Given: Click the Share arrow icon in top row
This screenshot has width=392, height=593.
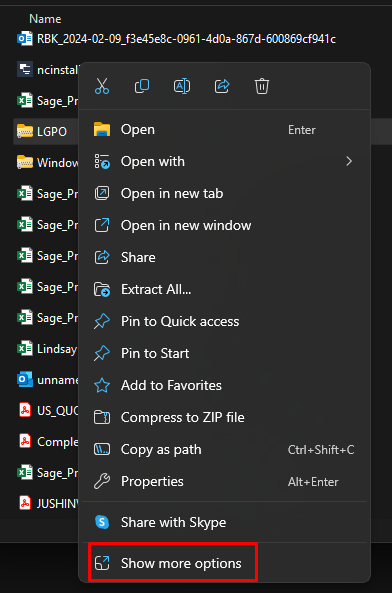Looking at the screenshot, I should point(222,86).
